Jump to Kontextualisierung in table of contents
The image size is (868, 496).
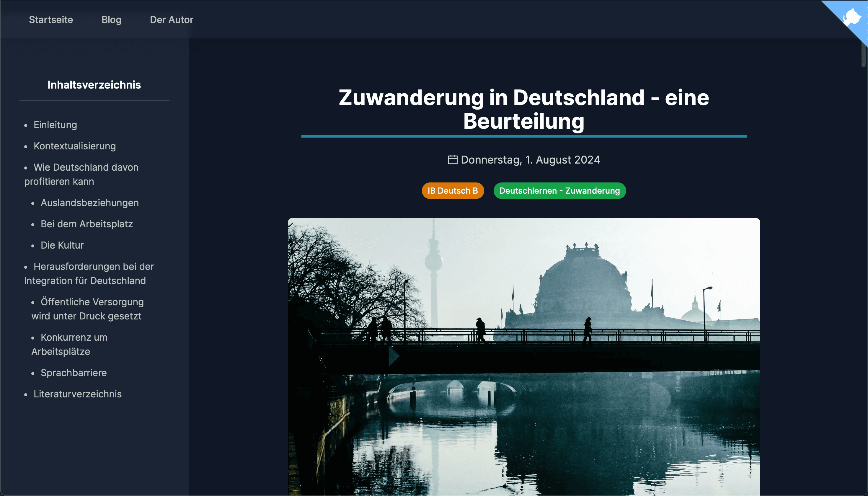click(75, 146)
